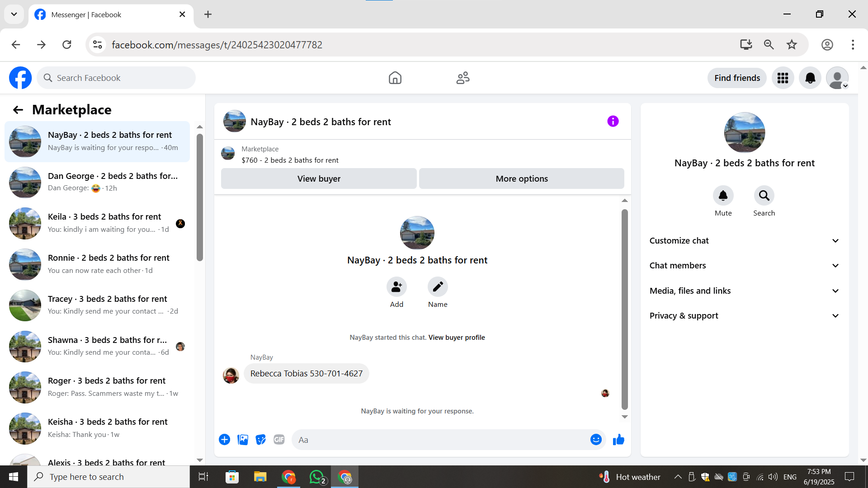The image size is (868, 488).
Task: Mute the conversation with bell icon
Action: coord(723,196)
